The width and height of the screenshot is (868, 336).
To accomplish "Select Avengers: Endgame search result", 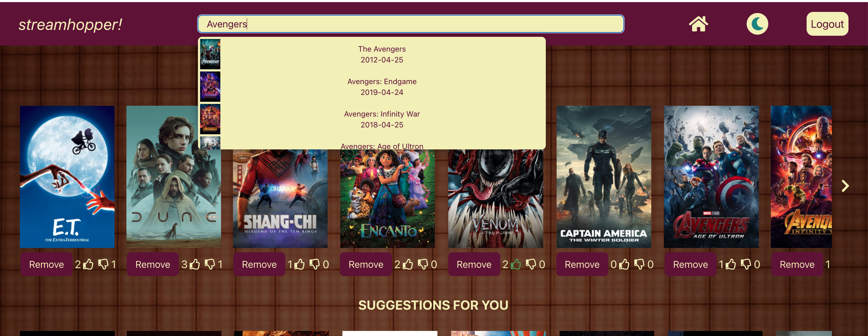I will [x=372, y=87].
